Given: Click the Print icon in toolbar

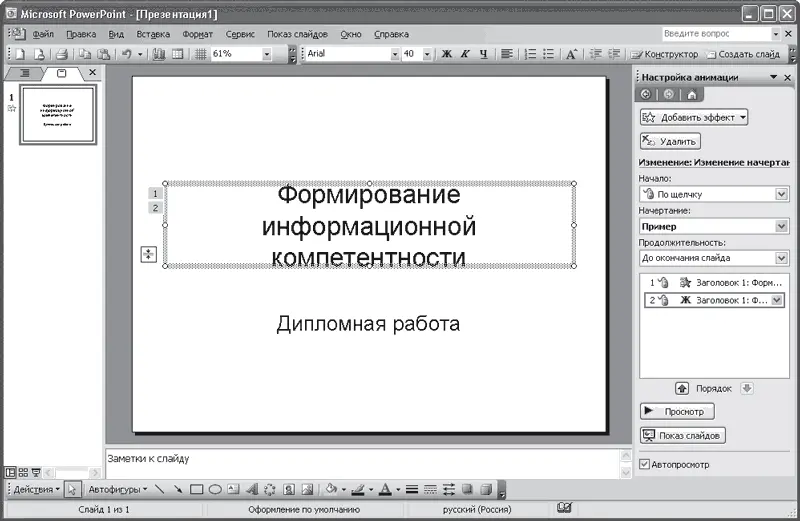Looking at the screenshot, I should 61,54.
